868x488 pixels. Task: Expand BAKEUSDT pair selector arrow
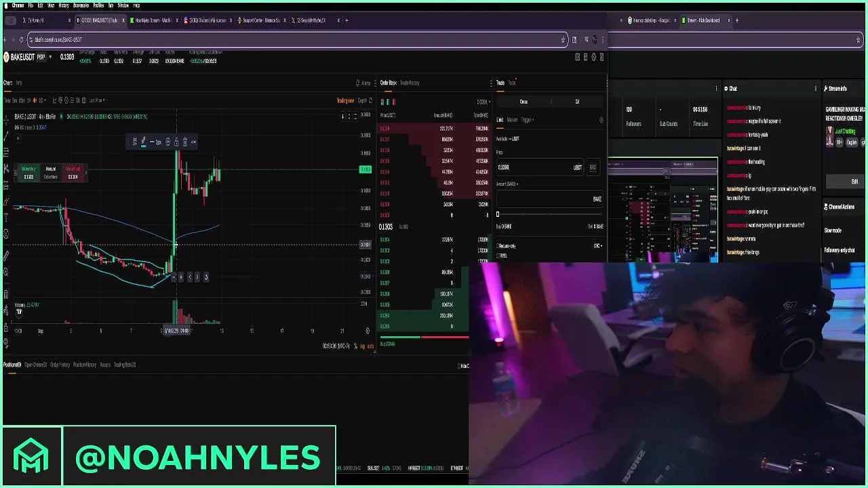[x=51, y=57]
